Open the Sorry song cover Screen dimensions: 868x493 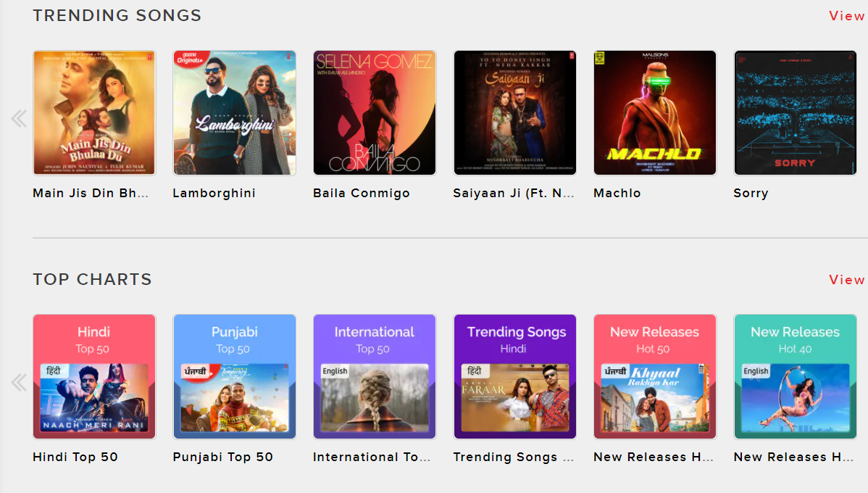(x=795, y=113)
